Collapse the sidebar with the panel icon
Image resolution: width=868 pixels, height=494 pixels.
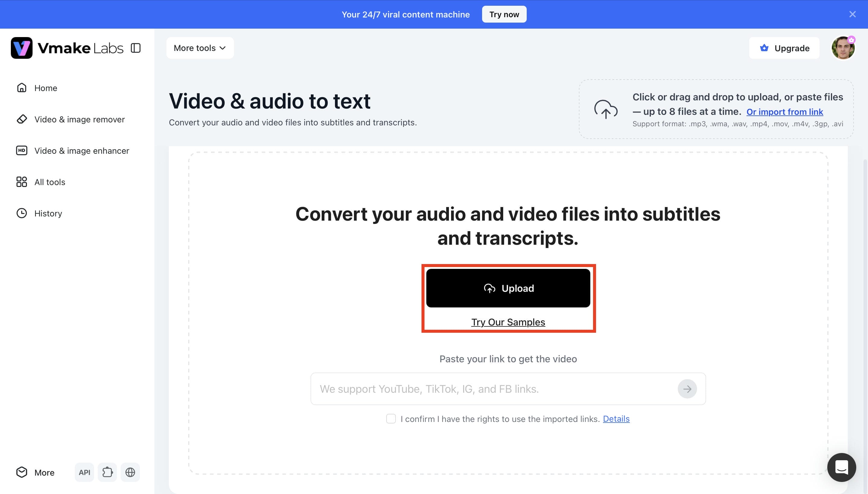point(136,48)
